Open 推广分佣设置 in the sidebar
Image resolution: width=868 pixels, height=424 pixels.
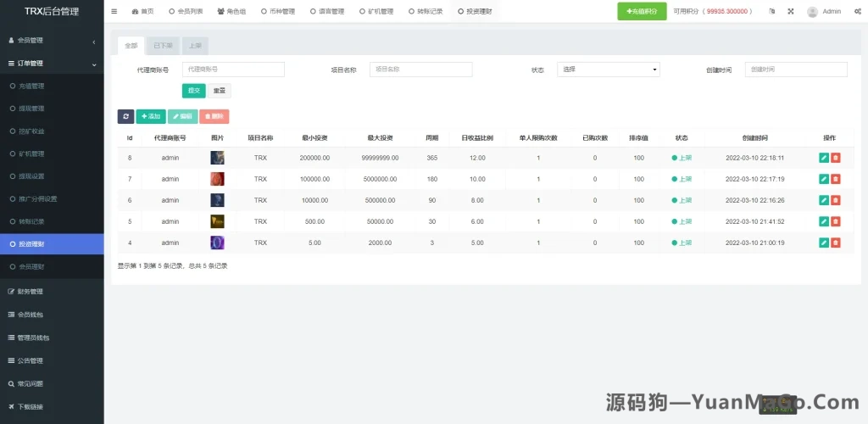[52, 198]
